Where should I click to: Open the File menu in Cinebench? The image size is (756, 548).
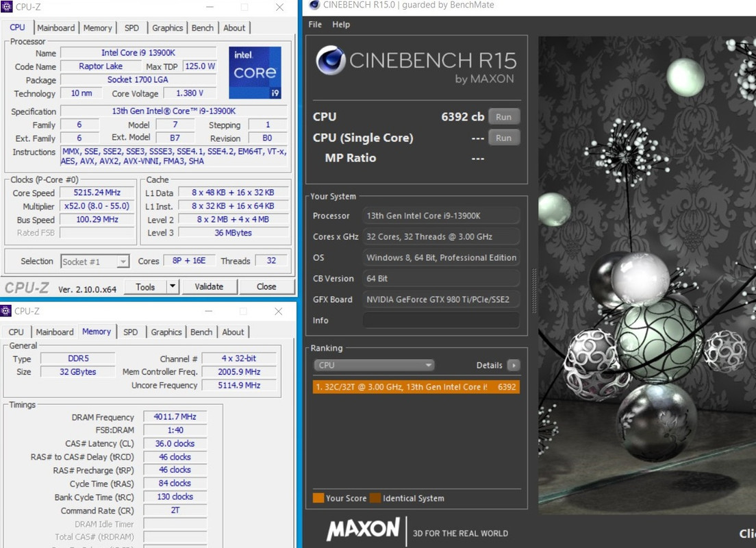(315, 24)
